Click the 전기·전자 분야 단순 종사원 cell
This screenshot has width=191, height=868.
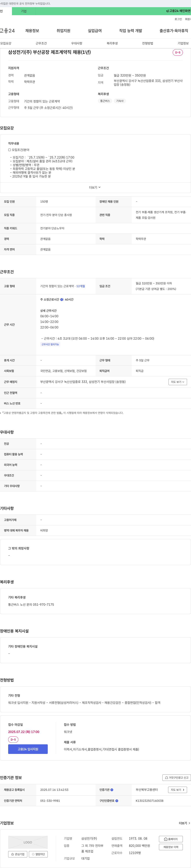(56, 215)
